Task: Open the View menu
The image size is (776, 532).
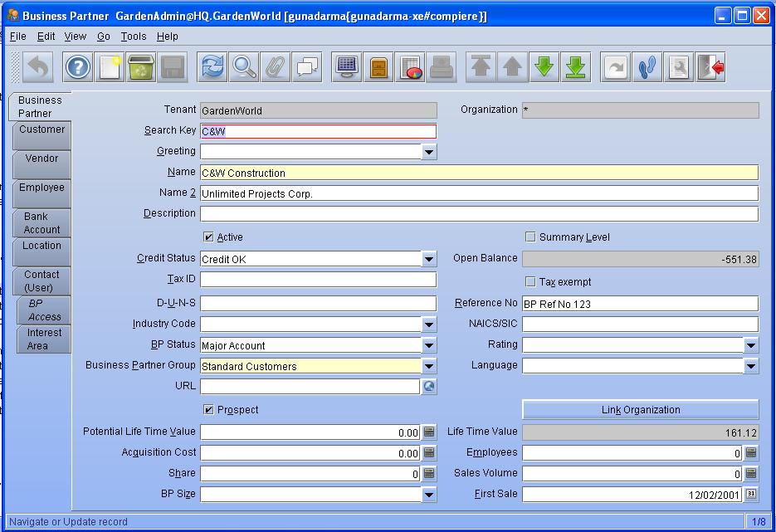Action: coord(76,37)
